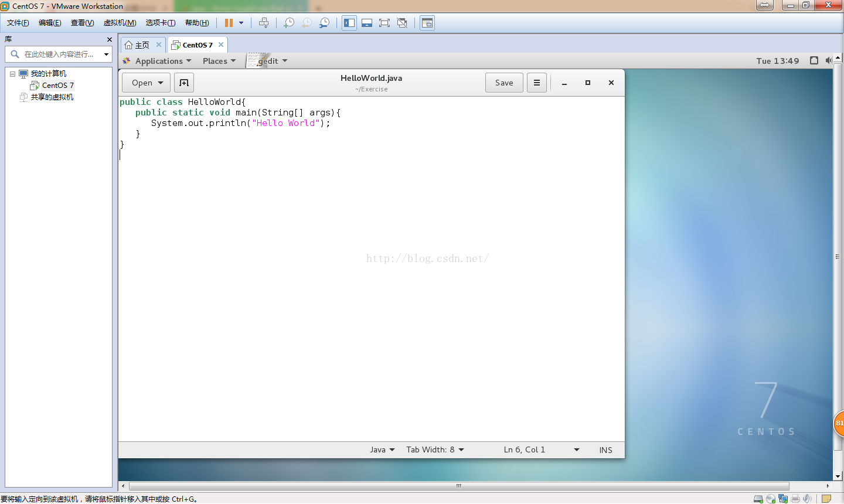This screenshot has width=844, height=504.
Task: Open the 编辑(E) menu
Action: (50, 23)
